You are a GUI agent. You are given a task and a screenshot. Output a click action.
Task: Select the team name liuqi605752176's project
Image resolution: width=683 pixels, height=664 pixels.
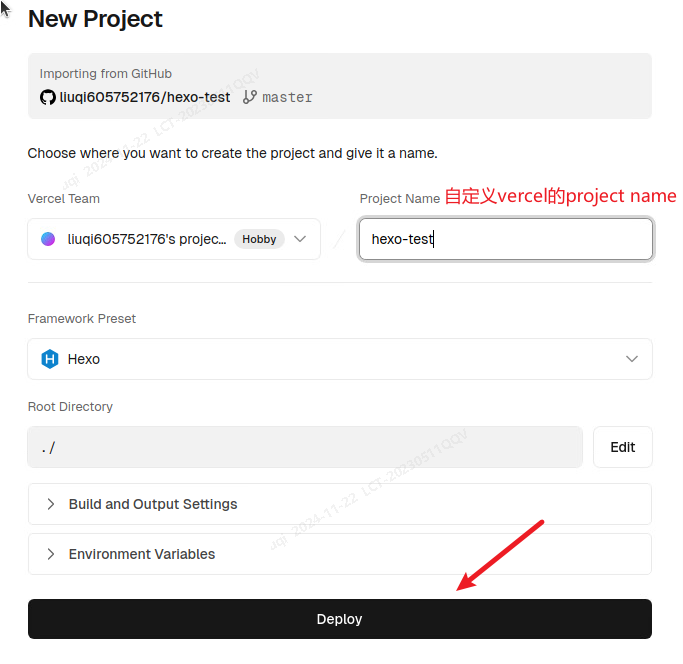click(x=146, y=239)
